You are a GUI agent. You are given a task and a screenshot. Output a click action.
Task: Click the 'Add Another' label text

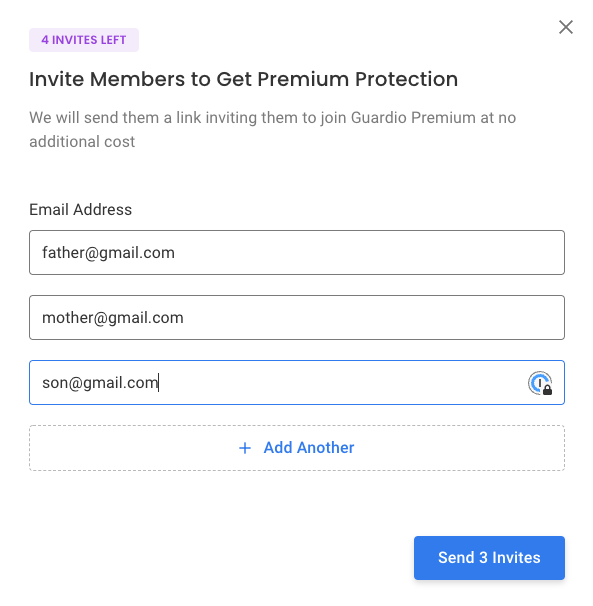(309, 448)
